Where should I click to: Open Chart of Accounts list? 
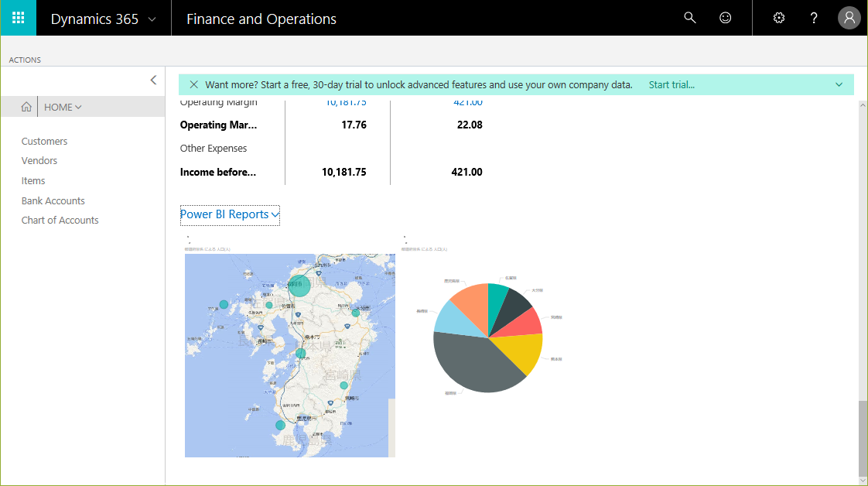coord(60,221)
